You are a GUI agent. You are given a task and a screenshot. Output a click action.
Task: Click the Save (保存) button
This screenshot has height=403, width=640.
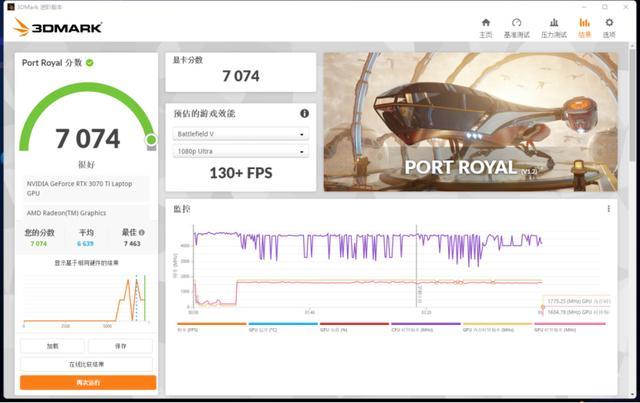121,346
